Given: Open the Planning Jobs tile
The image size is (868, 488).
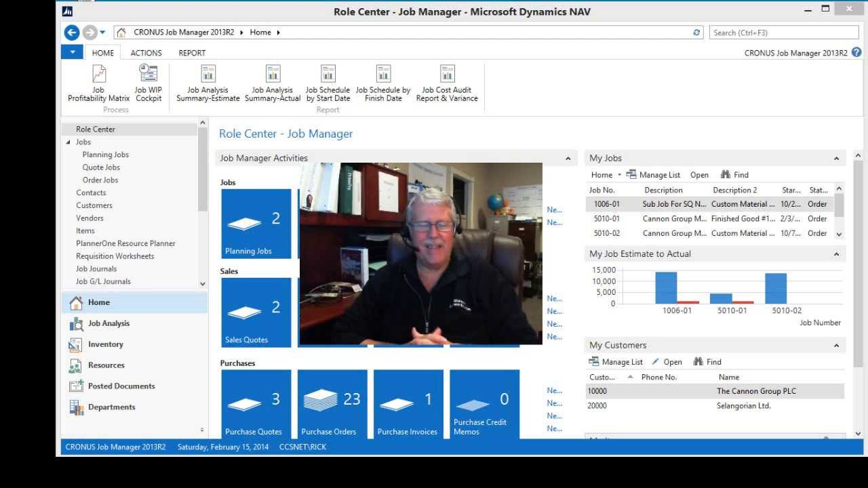Looking at the screenshot, I should (256, 224).
